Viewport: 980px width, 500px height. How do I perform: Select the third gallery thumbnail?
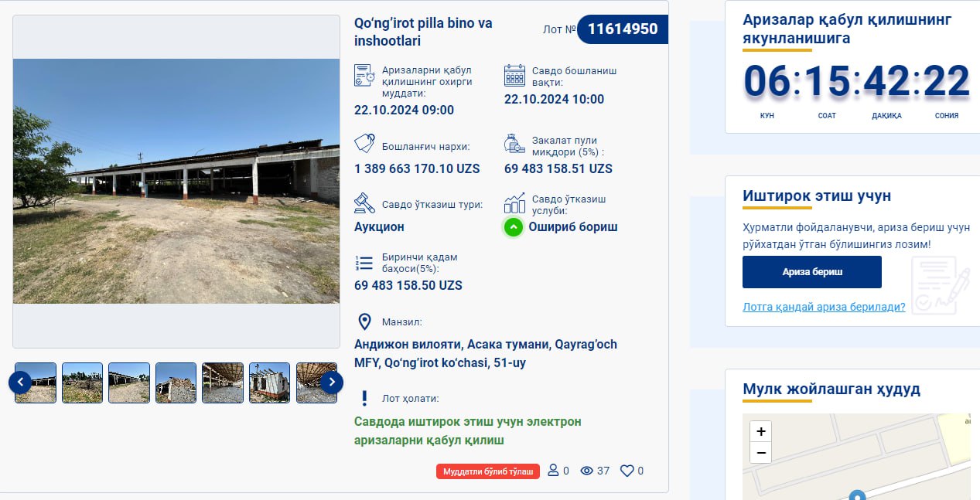[129, 383]
